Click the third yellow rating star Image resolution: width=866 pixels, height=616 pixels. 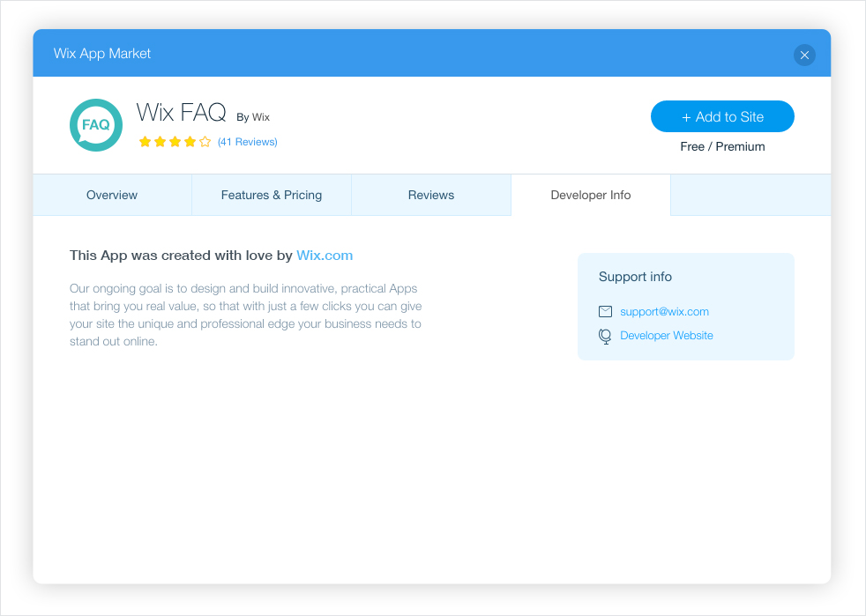175,142
